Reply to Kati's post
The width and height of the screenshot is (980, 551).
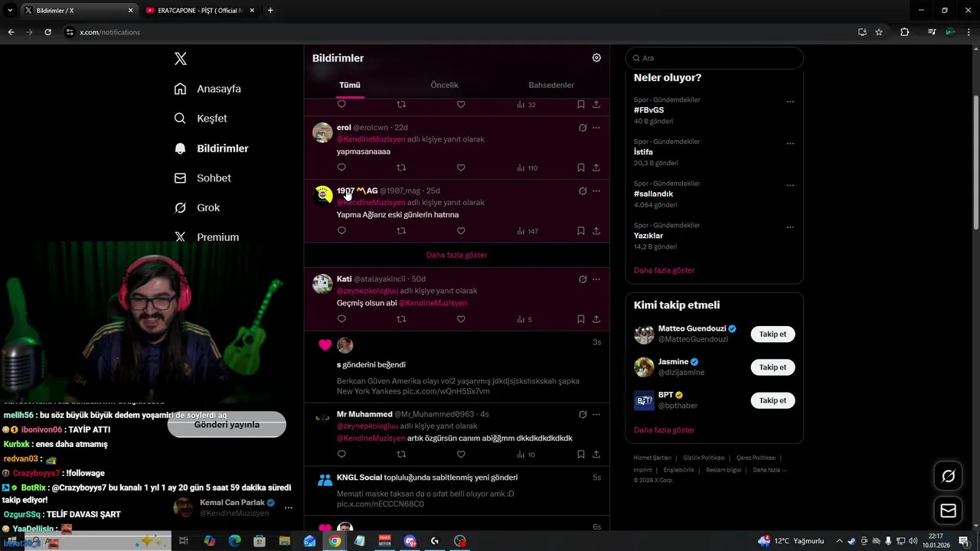click(x=341, y=319)
